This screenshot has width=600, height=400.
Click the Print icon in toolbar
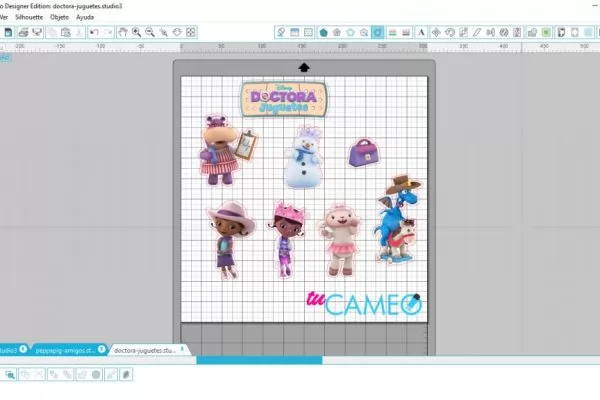point(23,33)
